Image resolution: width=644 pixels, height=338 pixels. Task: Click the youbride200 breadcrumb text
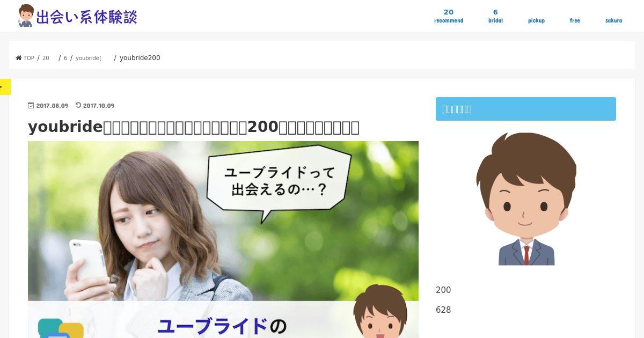140,58
